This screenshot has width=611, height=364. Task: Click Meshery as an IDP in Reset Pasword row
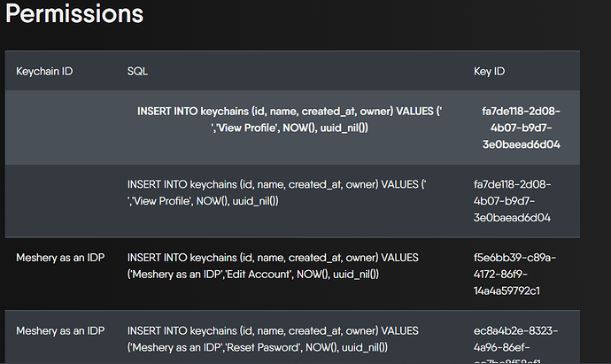pyautogui.click(x=60, y=331)
